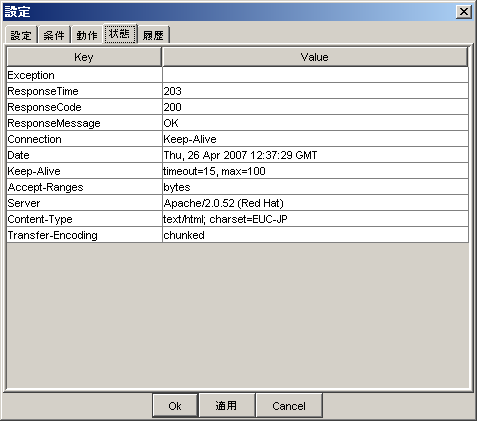The width and height of the screenshot is (477, 421).
Task: Confirm with the Ok button
Action: 175,406
